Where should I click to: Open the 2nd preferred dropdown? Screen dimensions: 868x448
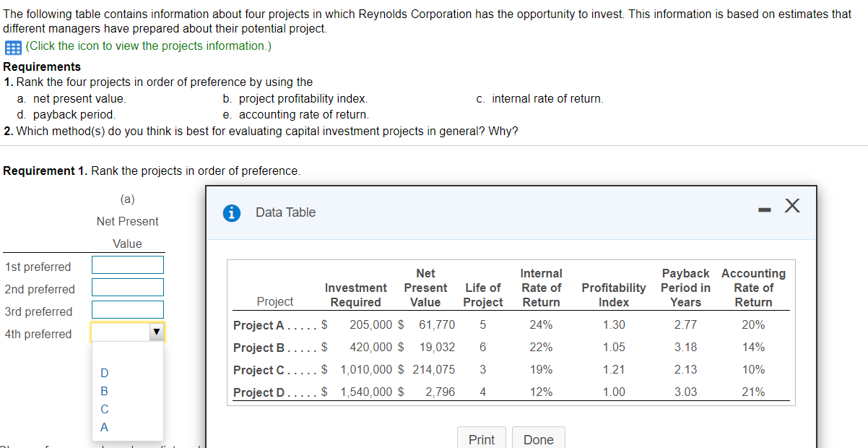pos(128,288)
